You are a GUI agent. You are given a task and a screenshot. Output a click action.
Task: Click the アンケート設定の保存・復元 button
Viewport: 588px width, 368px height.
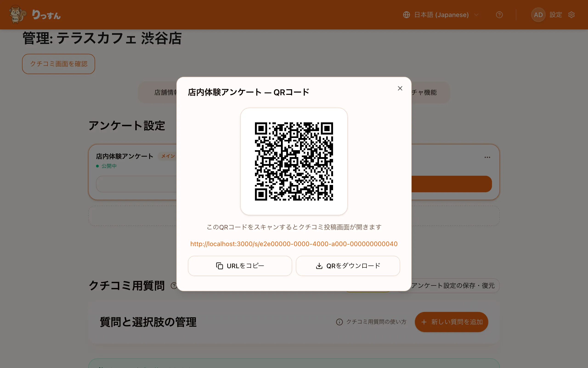[x=453, y=285]
